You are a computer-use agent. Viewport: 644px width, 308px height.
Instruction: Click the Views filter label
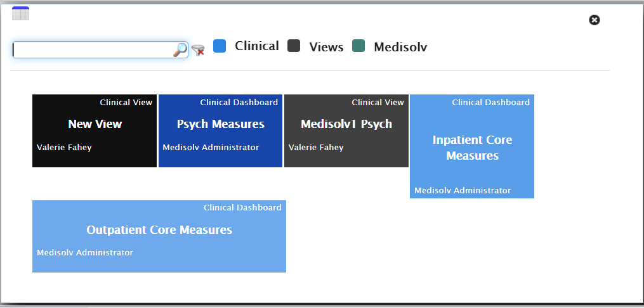point(326,47)
